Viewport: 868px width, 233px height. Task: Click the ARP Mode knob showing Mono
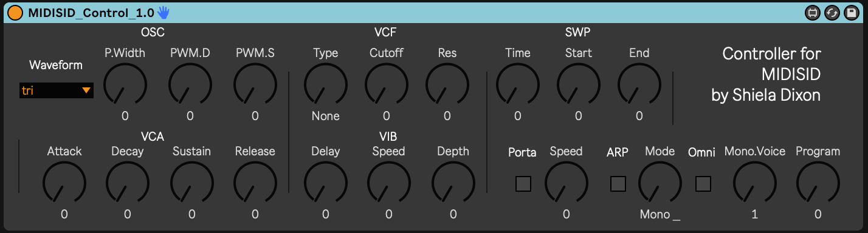tap(660, 183)
